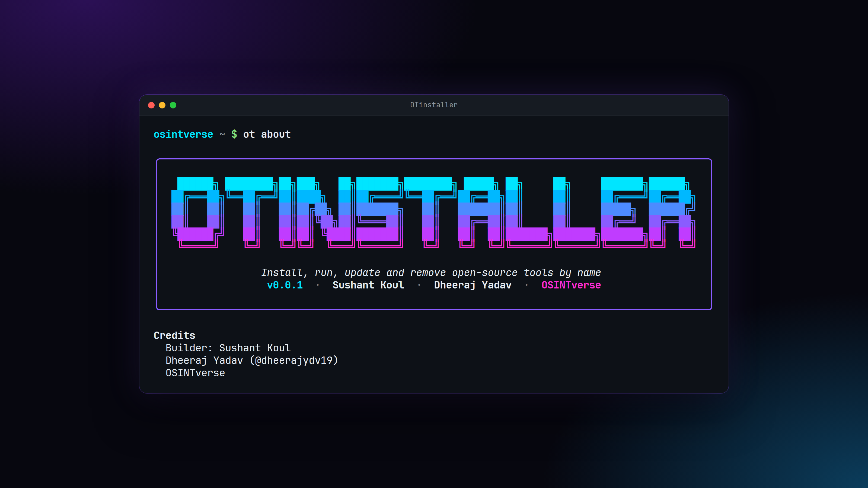Click the @dheerajydv19 handle line
This screenshot has height=488, width=868.
[x=252, y=360]
